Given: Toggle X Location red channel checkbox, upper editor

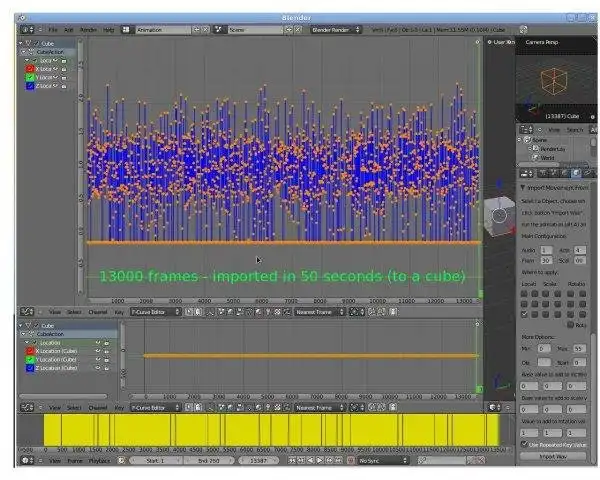Looking at the screenshot, I should [29, 69].
